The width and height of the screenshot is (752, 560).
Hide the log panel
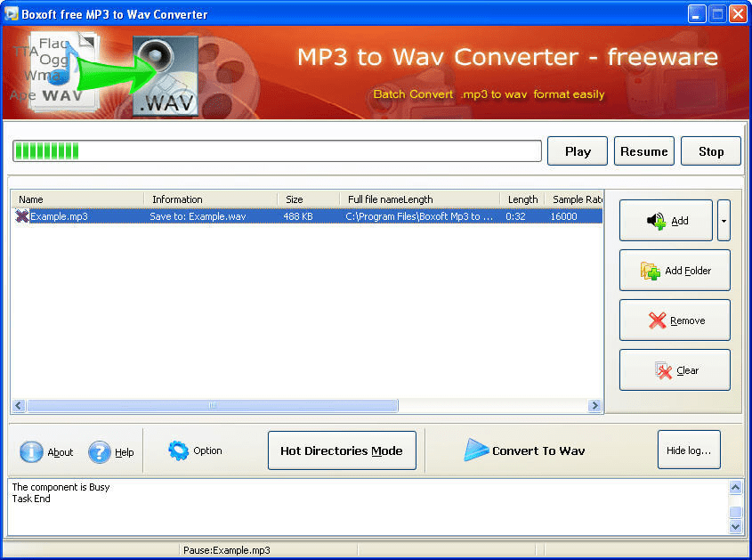point(689,450)
